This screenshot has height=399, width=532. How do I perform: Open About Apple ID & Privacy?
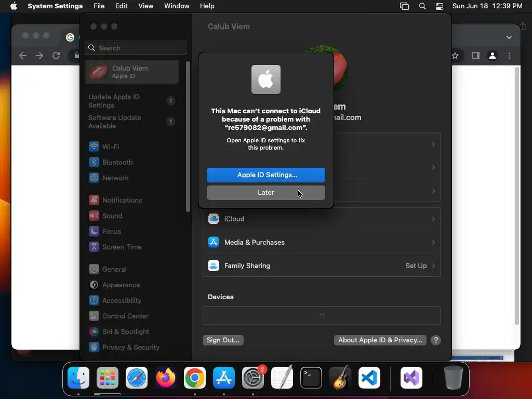tap(380, 340)
